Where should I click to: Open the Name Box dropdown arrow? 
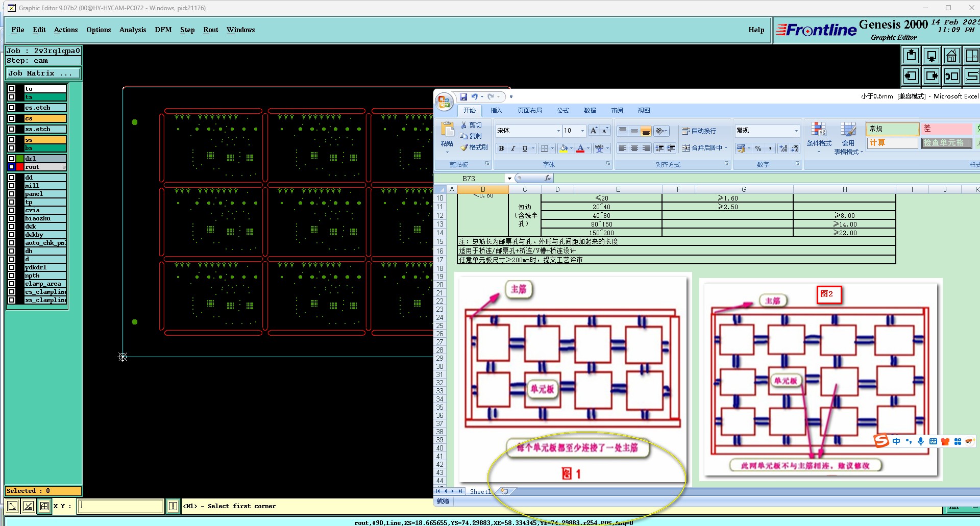click(509, 178)
